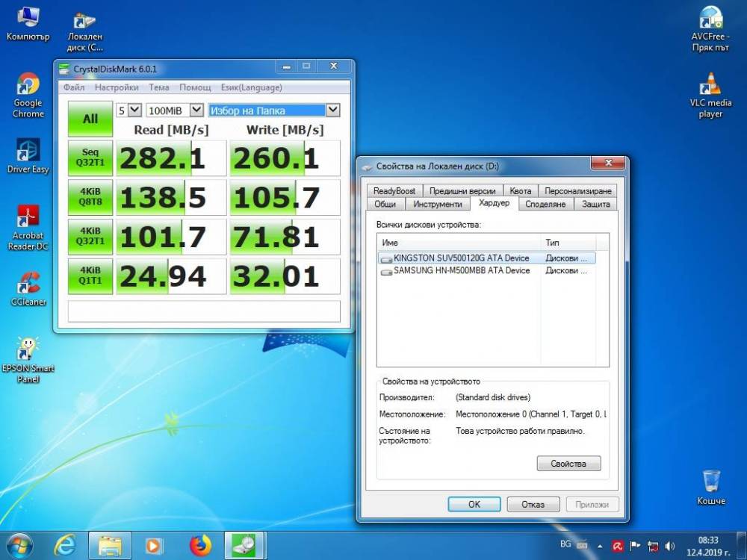This screenshot has height=560, width=747.
Task: Open the Помощ menu
Action: click(195, 87)
